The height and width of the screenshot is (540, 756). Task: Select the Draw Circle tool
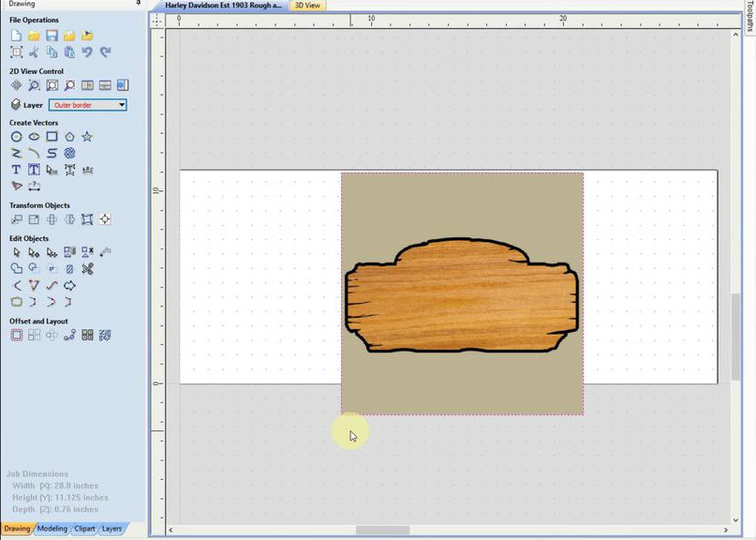tap(16, 137)
